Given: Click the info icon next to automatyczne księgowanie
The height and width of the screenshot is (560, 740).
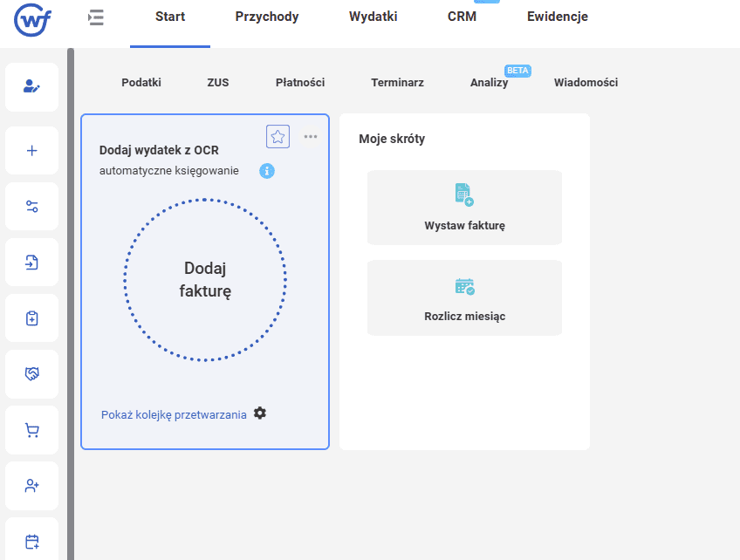Looking at the screenshot, I should (x=267, y=171).
